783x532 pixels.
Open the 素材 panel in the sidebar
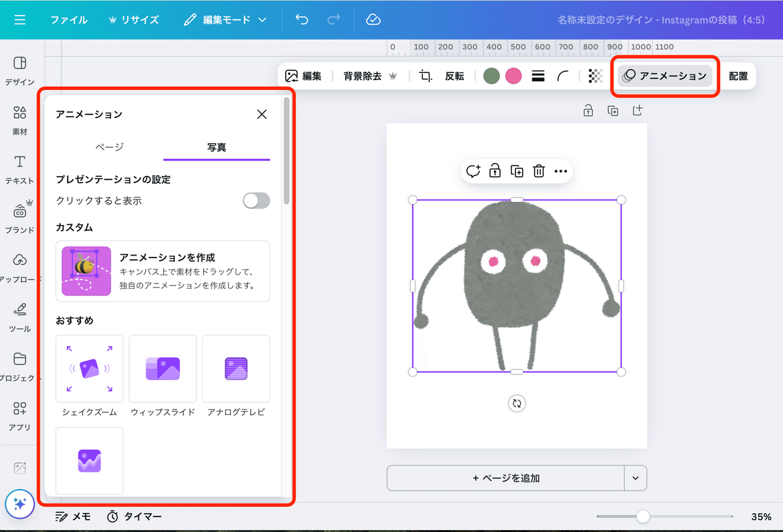18,117
